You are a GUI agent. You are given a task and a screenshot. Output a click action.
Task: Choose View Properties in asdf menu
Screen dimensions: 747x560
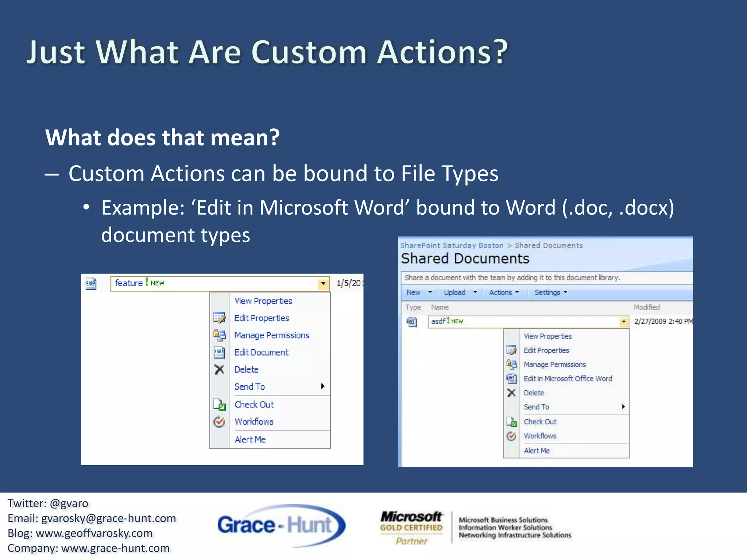547,336
